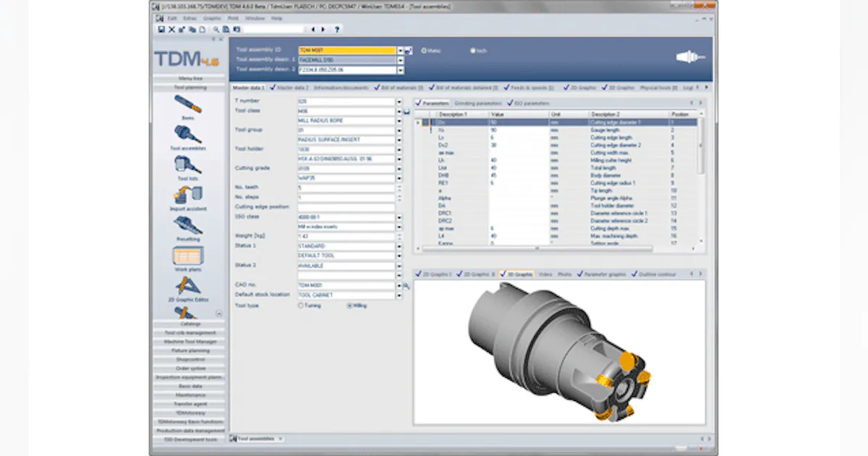Viewport: 868px width, 456px height.
Task: Open the Shopcontrol sidebar section
Action: [190, 359]
